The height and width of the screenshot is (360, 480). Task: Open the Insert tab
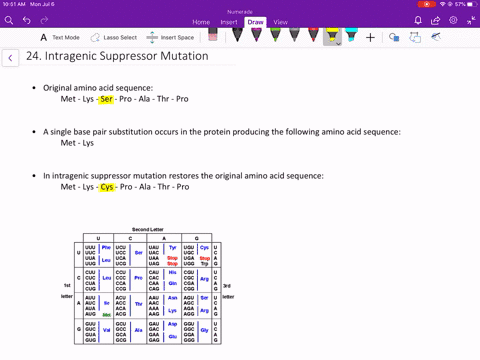[229, 22]
